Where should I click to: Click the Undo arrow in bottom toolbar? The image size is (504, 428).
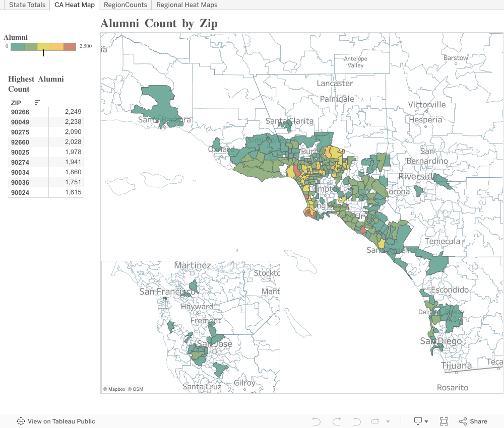pyautogui.click(x=317, y=421)
